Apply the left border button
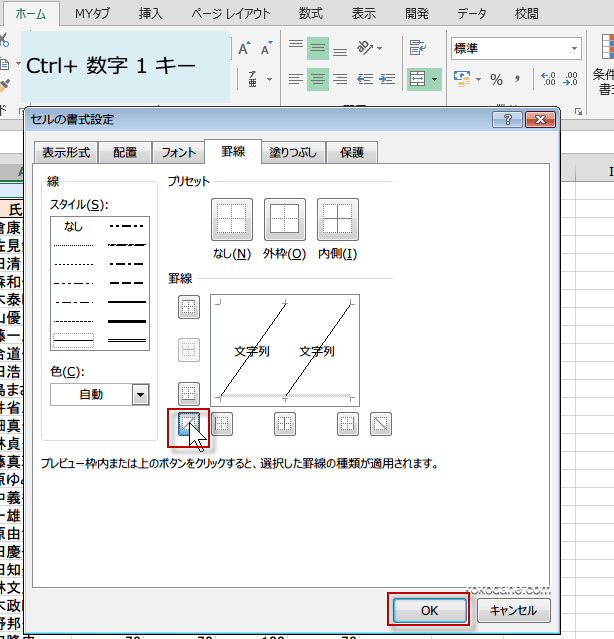The height and width of the screenshot is (639, 614). coord(223,425)
